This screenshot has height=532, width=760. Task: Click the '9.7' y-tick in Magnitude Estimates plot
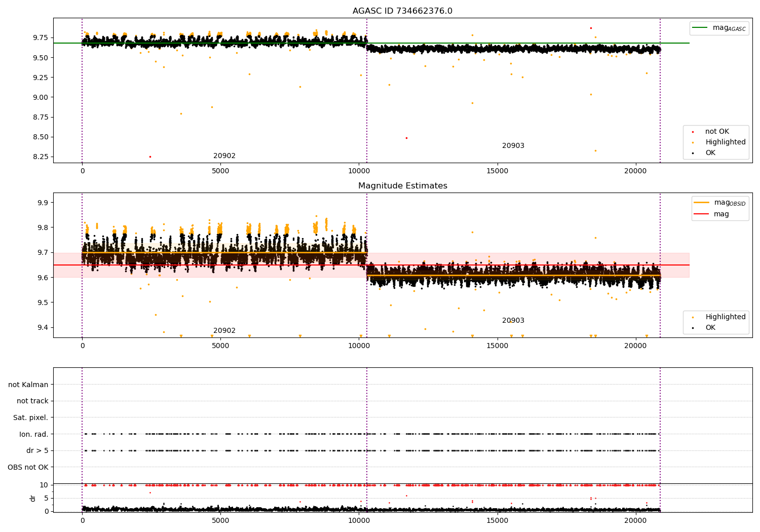(43, 252)
